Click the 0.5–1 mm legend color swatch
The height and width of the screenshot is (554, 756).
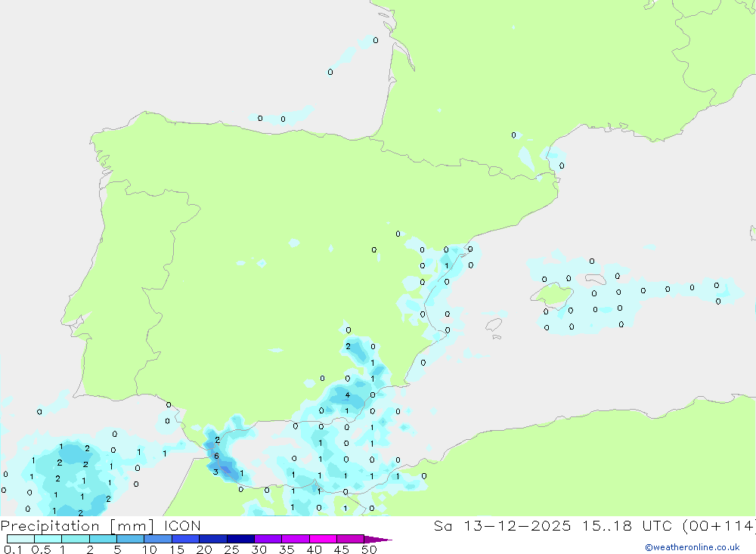tap(48, 539)
